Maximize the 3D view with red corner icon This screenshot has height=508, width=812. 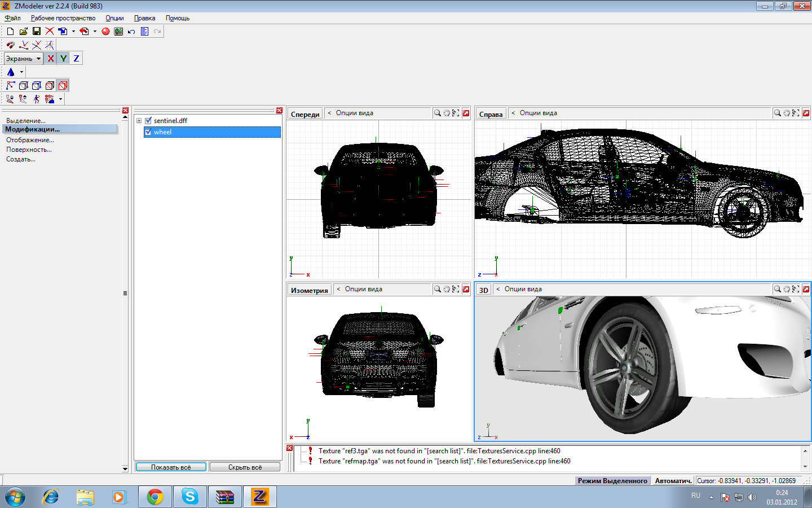pyautogui.click(x=806, y=290)
